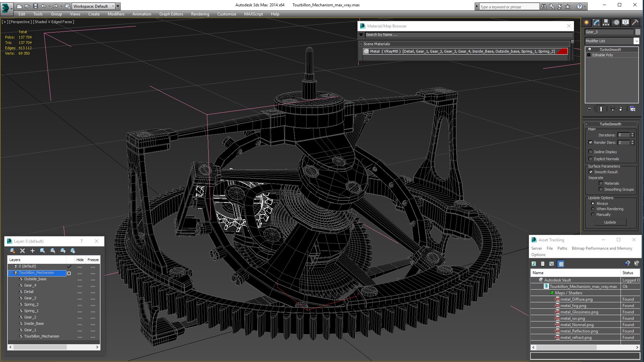The width and height of the screenshot is (644, 362).
Task: Open the Graph Editors menu
Action: 171,14
